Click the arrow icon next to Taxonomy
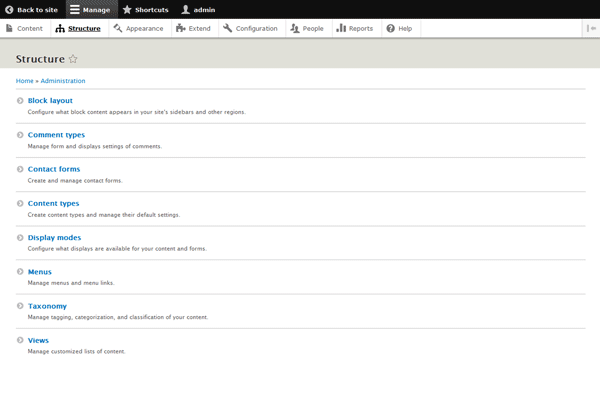 tap(20, 306)
